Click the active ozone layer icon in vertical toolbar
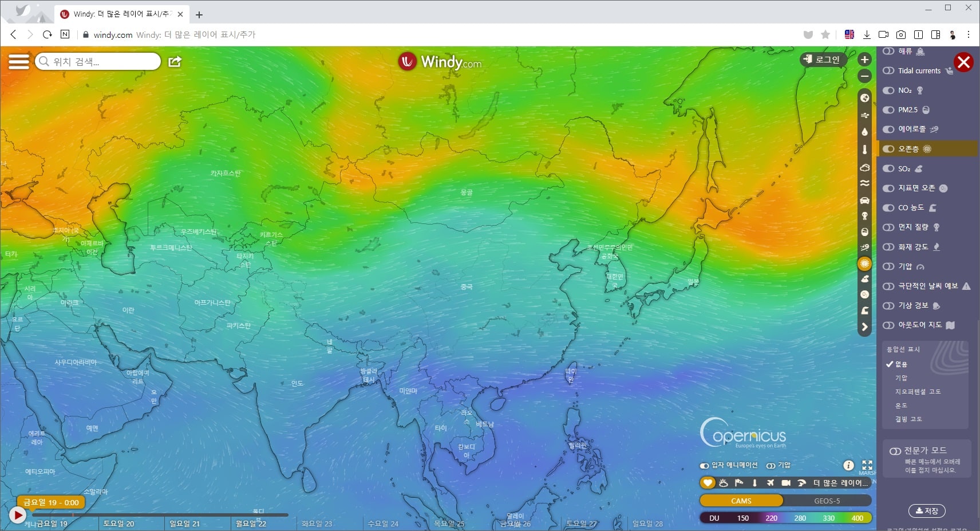Viewport: 980px width, 531px height. point(864,263)
